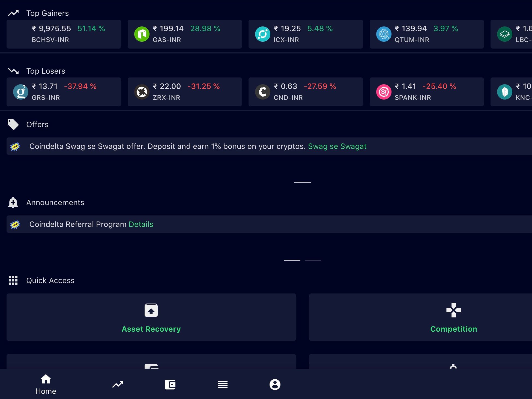Viewport: 532px width, 399px height.
Task: Select the offers page indicator dash
Action: (x=303, y=182)
